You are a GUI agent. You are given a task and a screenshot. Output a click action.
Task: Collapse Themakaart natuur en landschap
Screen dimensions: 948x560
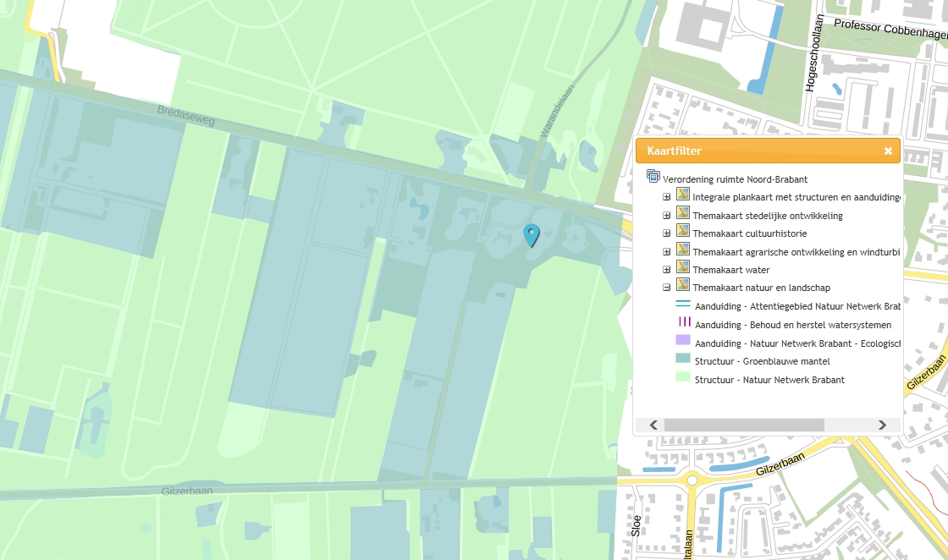(666, 288)
